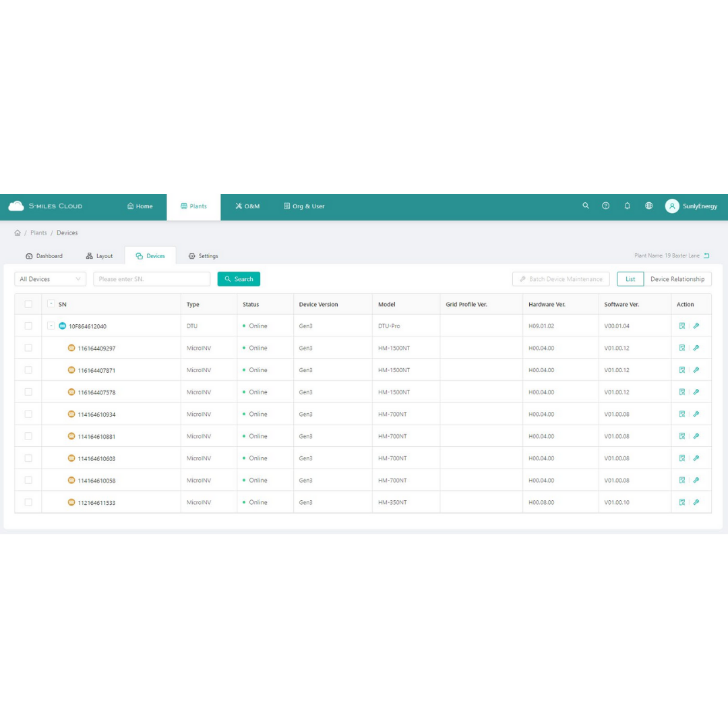Open maintenance wrench icon for microinverter 116164409297
Image resolution: width=728 pixels, height=728 pixels.
coord(697,348)
